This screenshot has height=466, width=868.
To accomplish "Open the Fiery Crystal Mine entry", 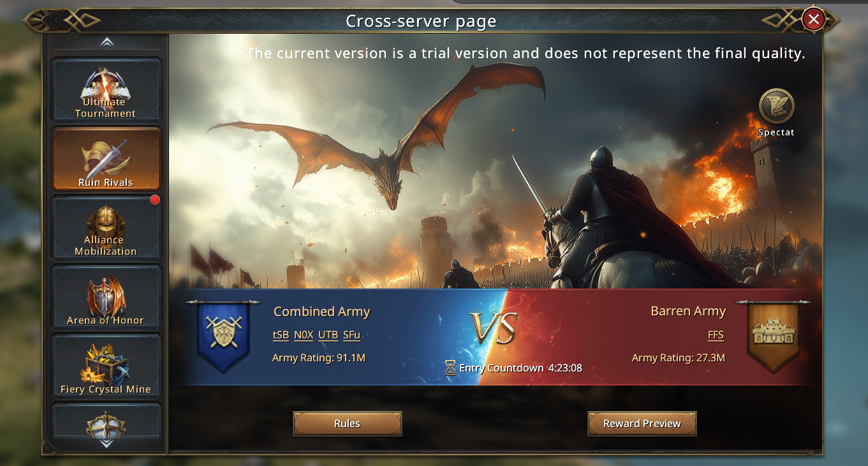I will tap(106, 365).
